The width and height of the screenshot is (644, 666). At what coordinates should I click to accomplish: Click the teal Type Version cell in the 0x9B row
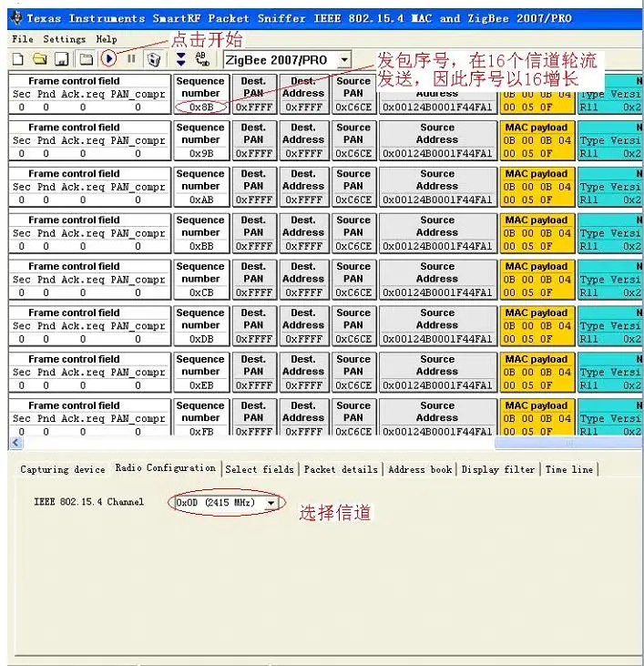point(610,140)
